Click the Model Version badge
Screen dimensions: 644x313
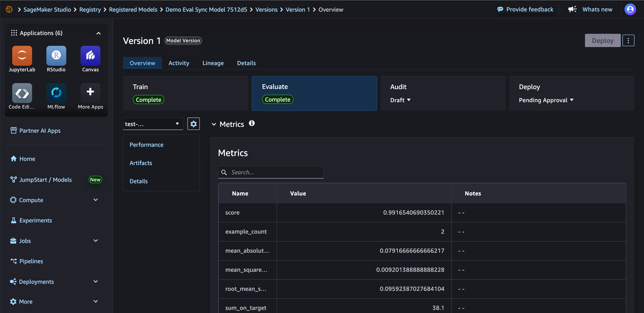click(x=183, y=41)
